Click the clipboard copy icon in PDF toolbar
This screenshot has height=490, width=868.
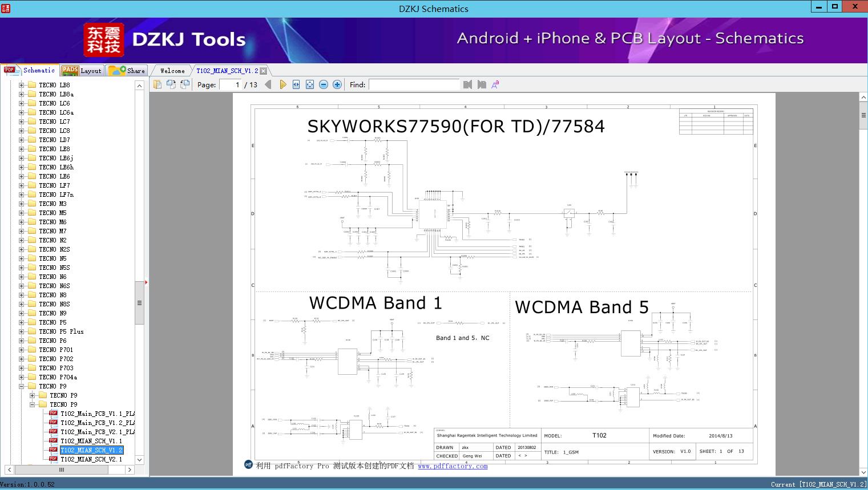pos(157,84)
